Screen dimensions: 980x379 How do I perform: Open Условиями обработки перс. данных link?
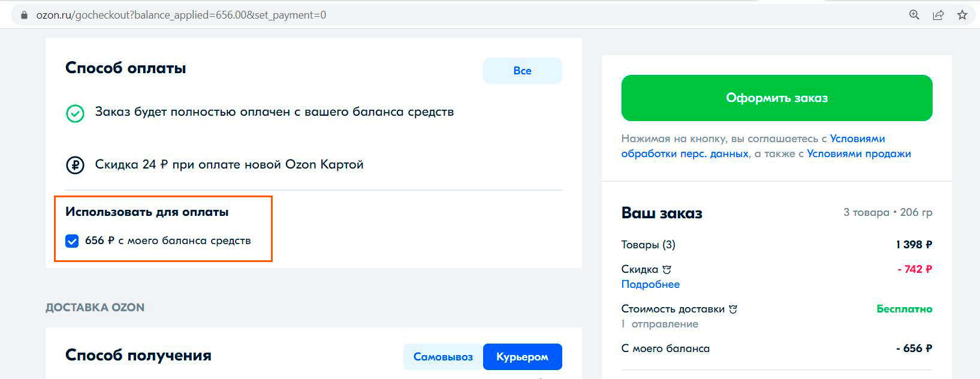[x=685, y=154]
